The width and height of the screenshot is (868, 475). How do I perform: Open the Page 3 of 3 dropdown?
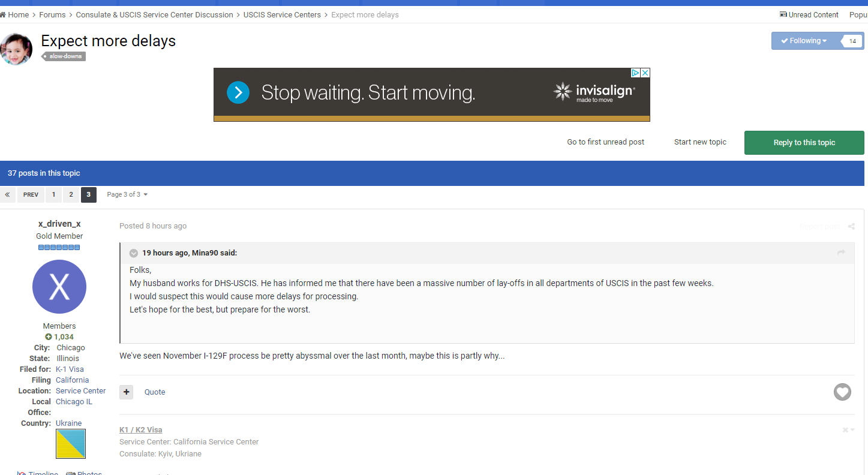point(127,195)
